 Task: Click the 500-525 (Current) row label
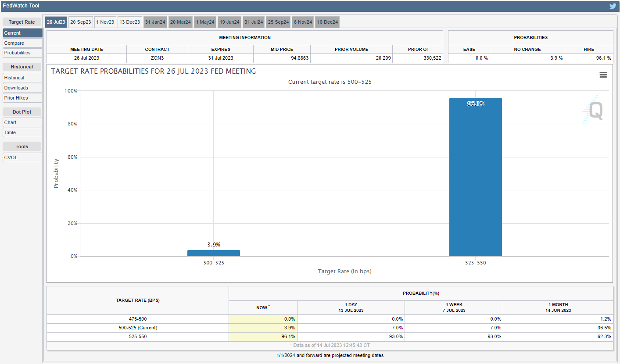(138, 328)
